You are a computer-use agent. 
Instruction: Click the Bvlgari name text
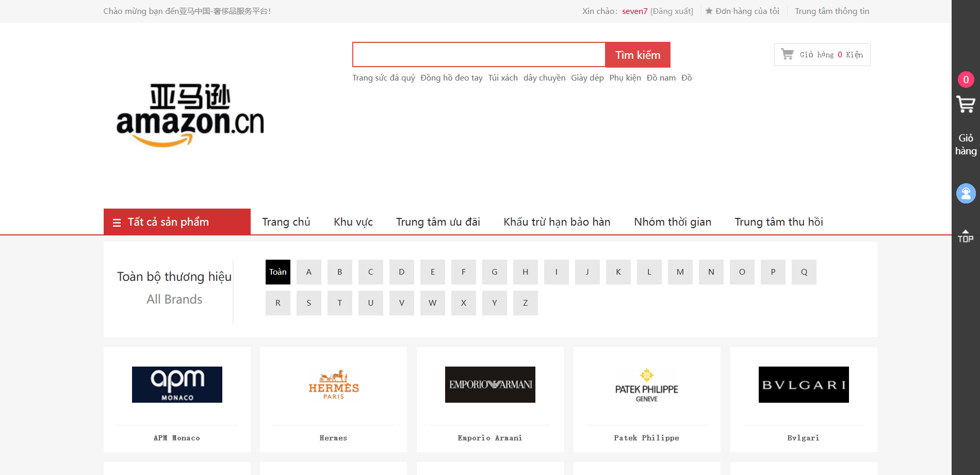pos(804,438)
